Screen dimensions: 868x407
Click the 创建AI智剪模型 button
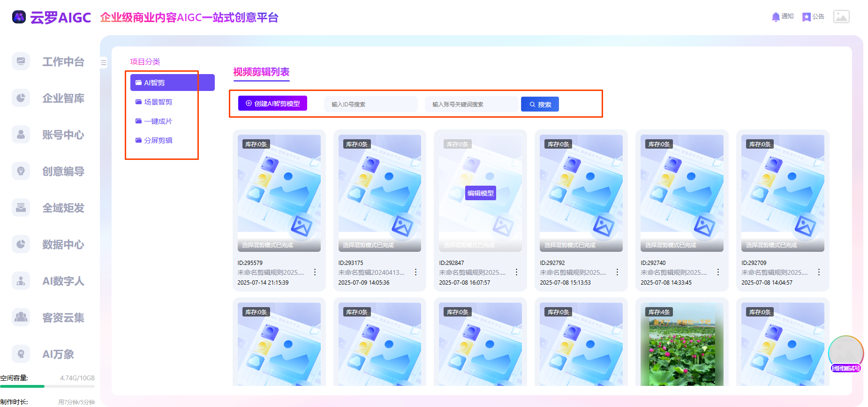coord(272,104)
